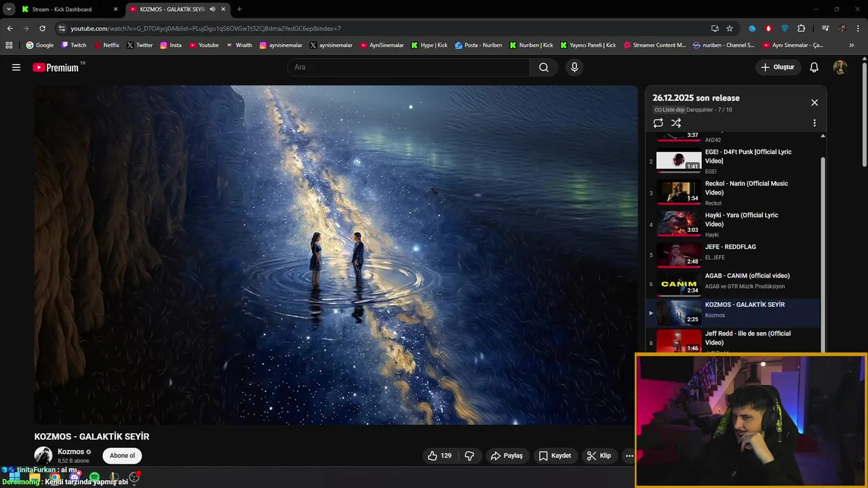Open Twitch bookmark
Screen dimensions: 868x488
tap(74, 45)
